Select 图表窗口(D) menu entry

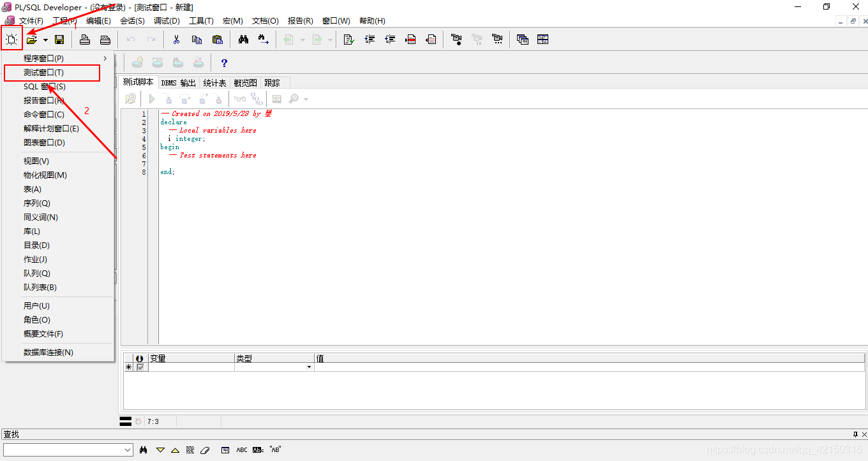(59, 143)
